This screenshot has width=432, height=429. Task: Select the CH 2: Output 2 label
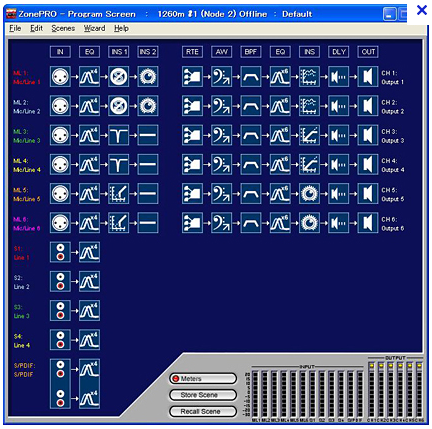pyautogui.click(x=393, y=107)
